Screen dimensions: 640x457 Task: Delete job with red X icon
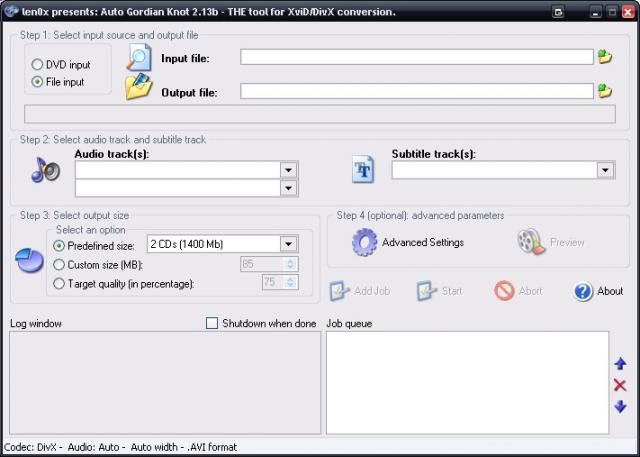[620, 385]
